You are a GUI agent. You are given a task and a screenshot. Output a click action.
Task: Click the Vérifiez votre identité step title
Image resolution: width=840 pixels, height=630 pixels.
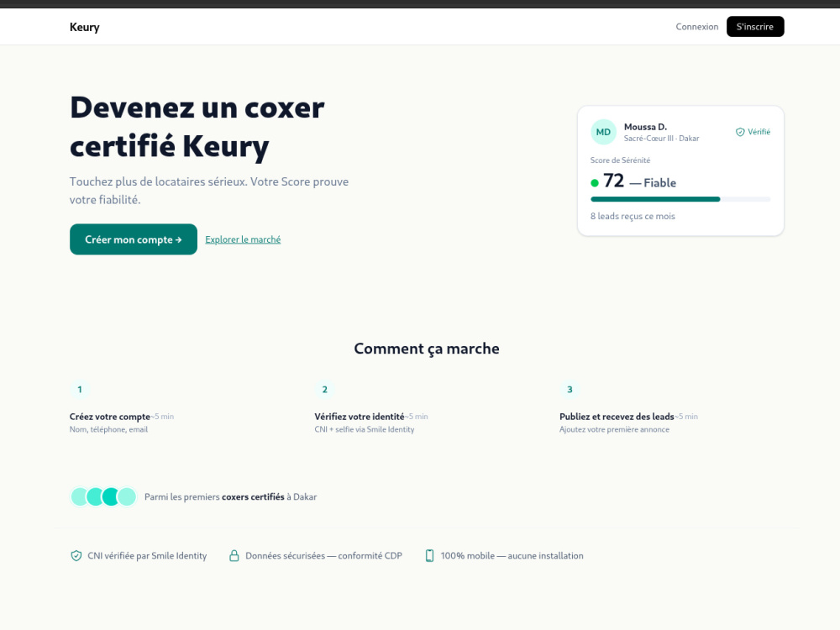(x=360, y=417)
